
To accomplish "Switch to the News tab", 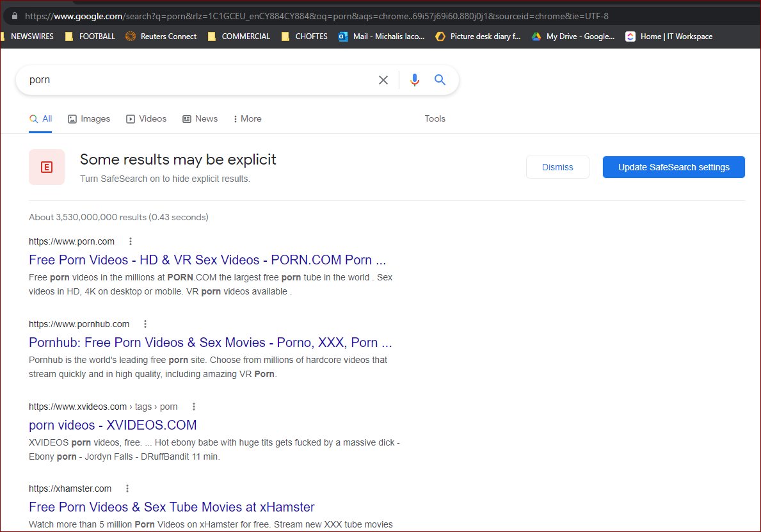I will [200, 119].
